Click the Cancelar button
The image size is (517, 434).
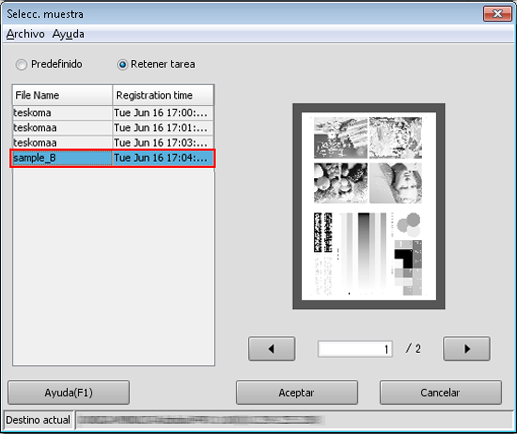440,393
